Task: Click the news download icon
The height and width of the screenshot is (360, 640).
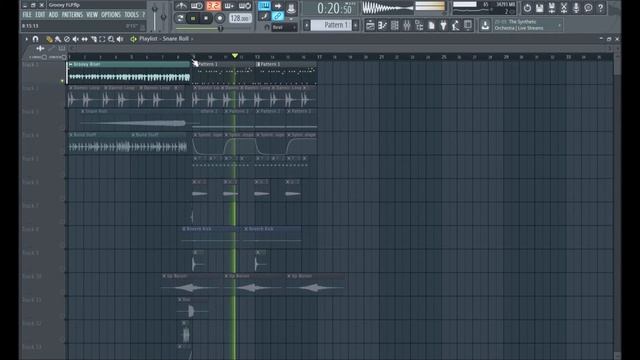Action: point(485,25)
